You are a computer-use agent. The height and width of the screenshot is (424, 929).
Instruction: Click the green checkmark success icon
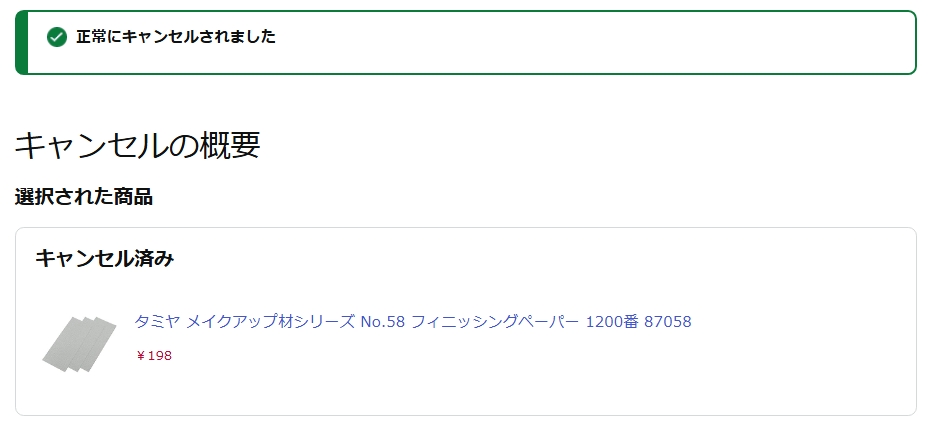click(x=57, y=37)
